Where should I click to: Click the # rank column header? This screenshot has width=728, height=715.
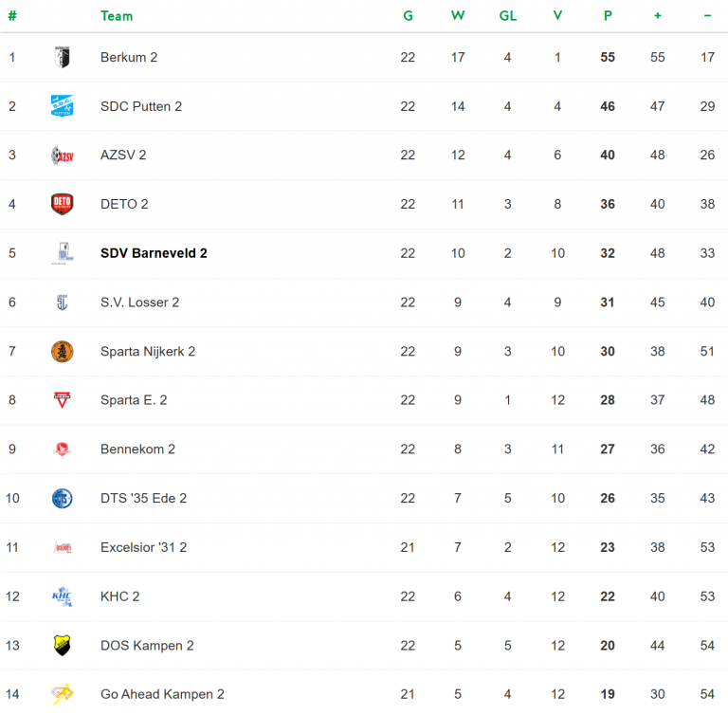point(12,16)
